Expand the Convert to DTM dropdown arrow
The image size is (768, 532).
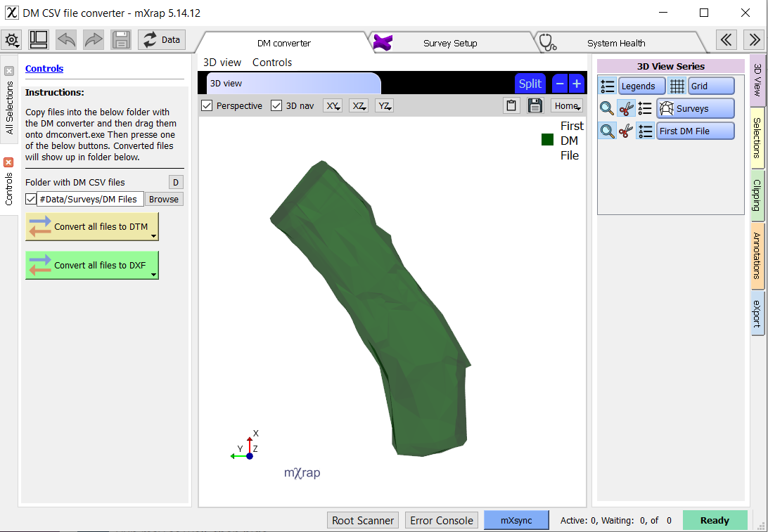(154, 236)
